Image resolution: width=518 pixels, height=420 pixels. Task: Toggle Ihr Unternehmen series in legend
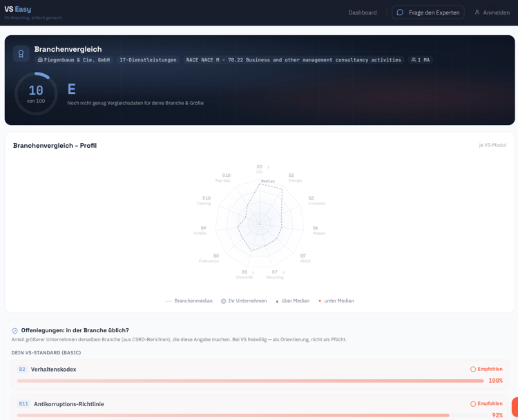point(244,300)
